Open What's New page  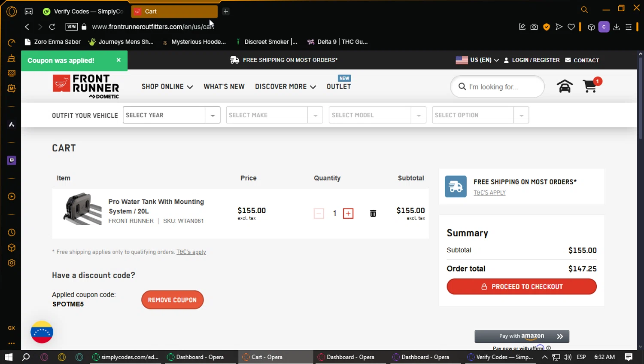click(224, 86)
